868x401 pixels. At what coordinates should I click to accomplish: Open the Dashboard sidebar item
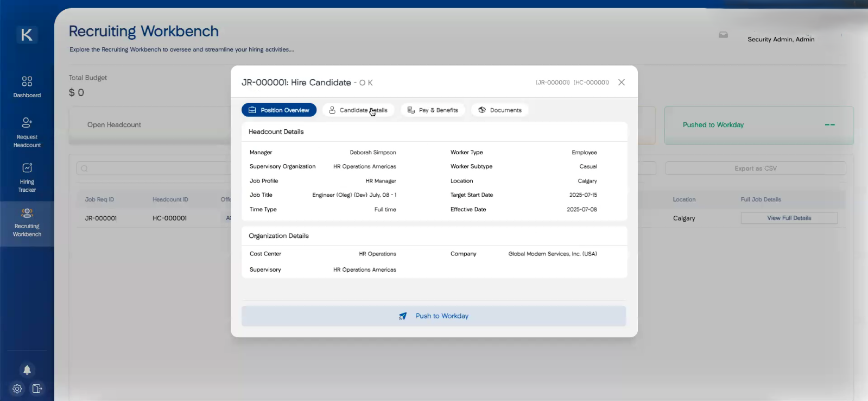point(27,87)
